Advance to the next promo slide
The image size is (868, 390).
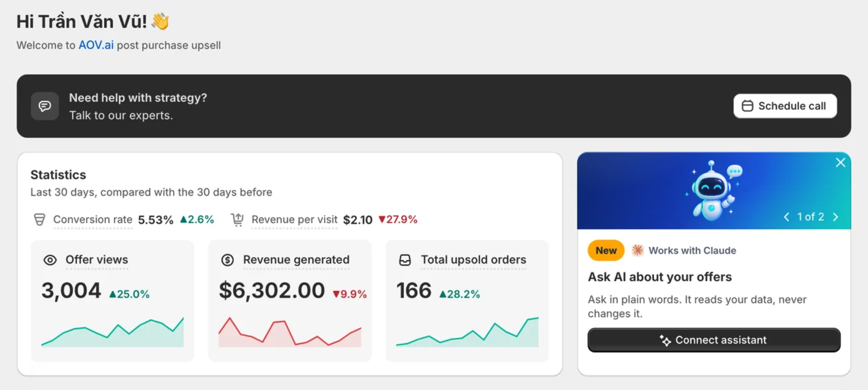835,217
